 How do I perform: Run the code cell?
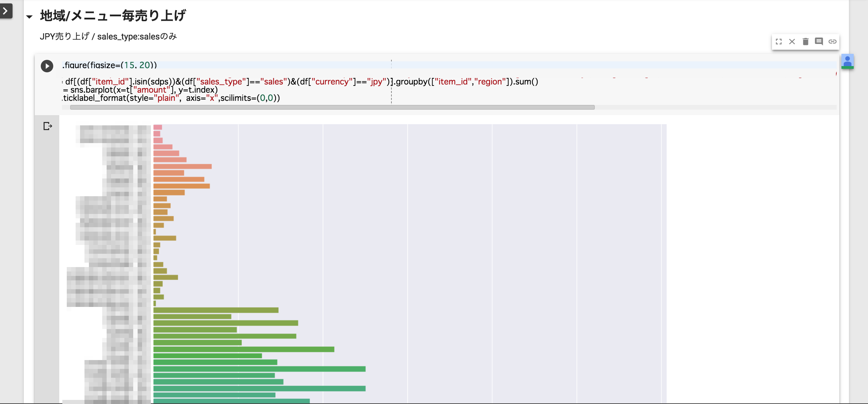47,66
